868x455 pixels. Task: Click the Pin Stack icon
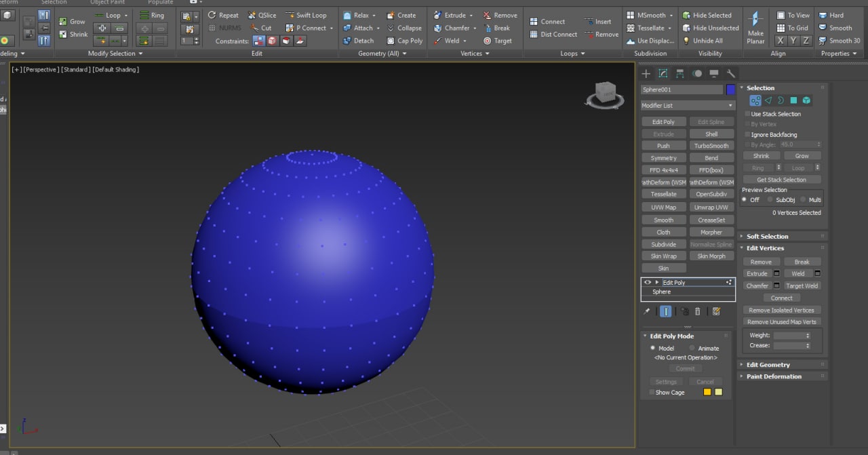click(x=646, y=311)
